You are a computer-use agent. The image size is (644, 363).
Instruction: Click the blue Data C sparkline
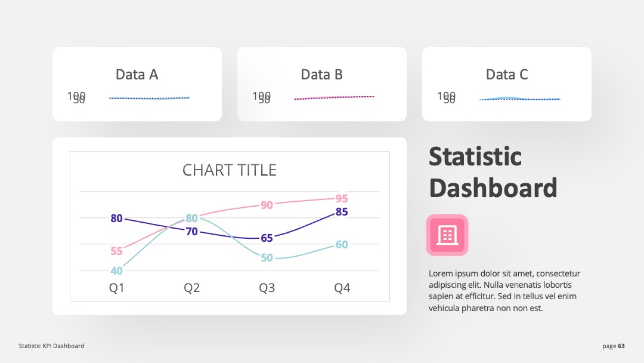click(519, 99)
